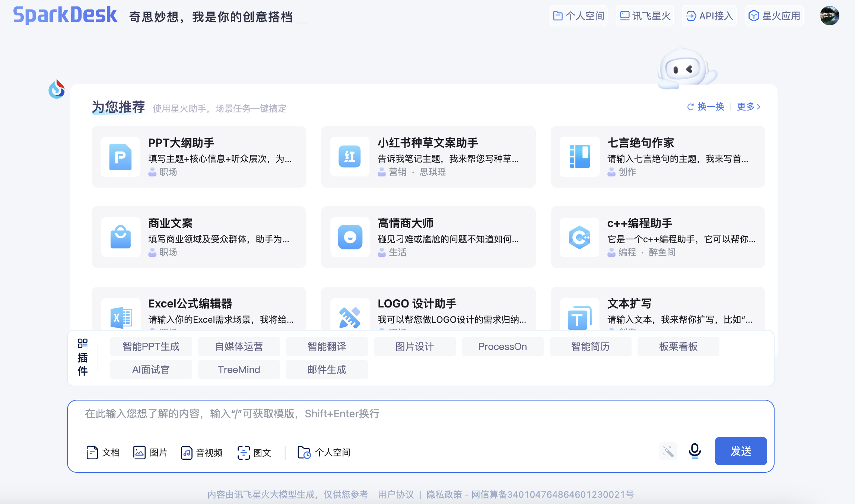The image size is (855, 504).
Task: Toggle the 智能PPT生成 plugin
Action: [x=151, y=347]
